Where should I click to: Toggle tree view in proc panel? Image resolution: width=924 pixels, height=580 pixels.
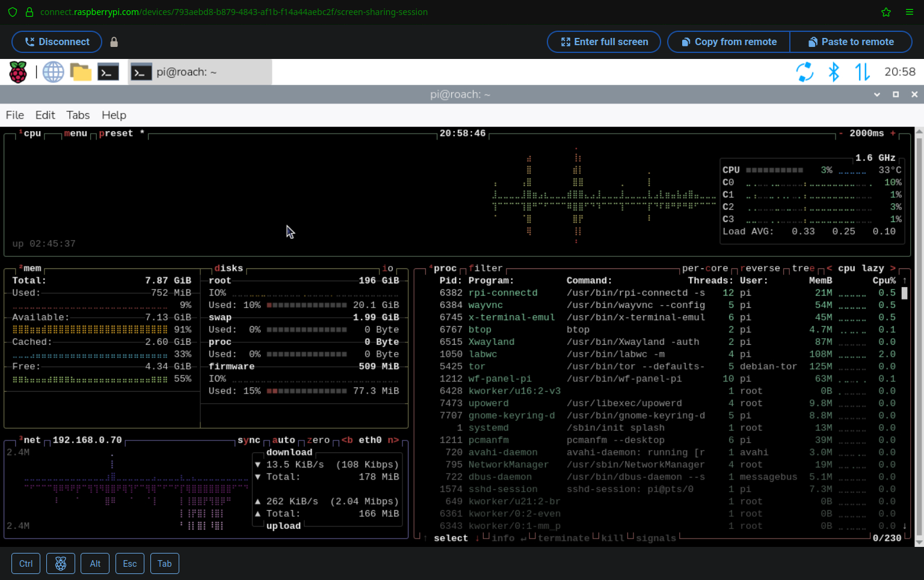(x=803, y=268)
